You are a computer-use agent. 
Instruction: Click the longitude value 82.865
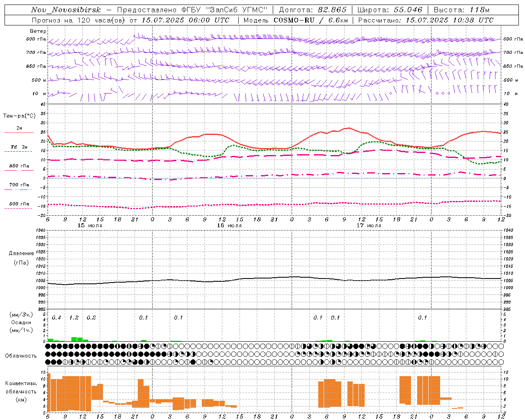(x=333, y=10)
